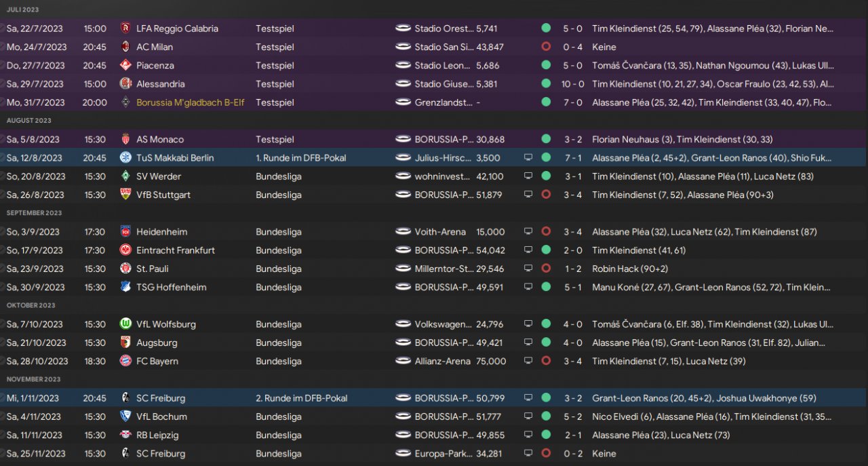
Task: Click the Bundesliga label in the Augsburg row
Action: pyautogui.click(x=279, y=343)
